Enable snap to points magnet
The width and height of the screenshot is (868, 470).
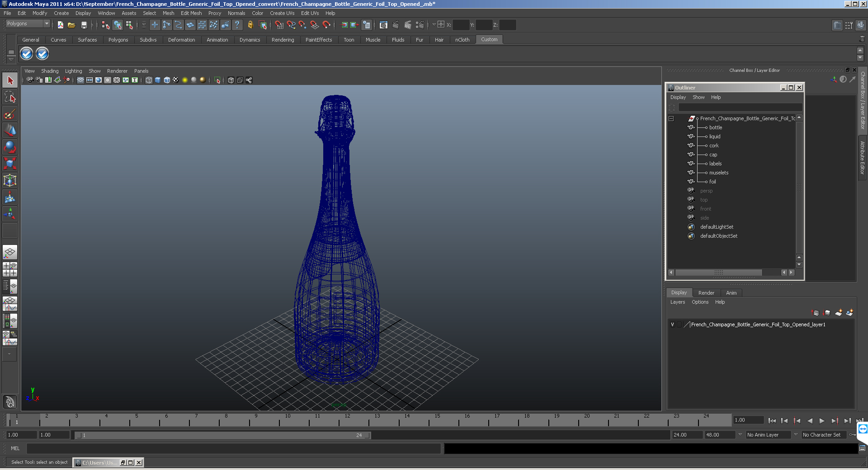click(302, 25)
